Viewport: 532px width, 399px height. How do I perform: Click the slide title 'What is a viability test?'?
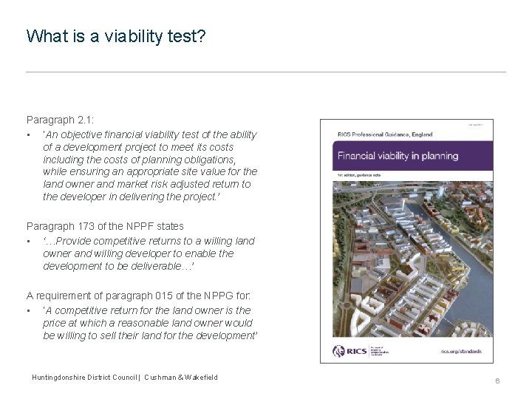tap(115, 36)
